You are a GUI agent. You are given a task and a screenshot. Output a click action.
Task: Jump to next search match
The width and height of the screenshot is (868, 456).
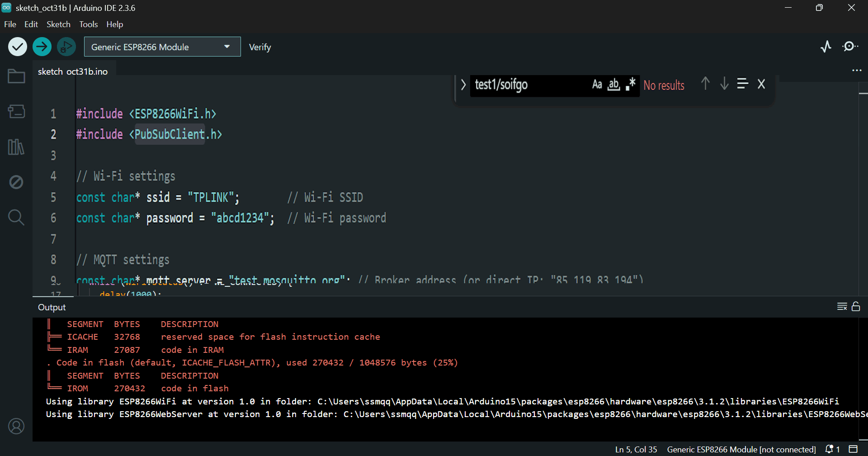pyautogui.click(x=724, y=84)
